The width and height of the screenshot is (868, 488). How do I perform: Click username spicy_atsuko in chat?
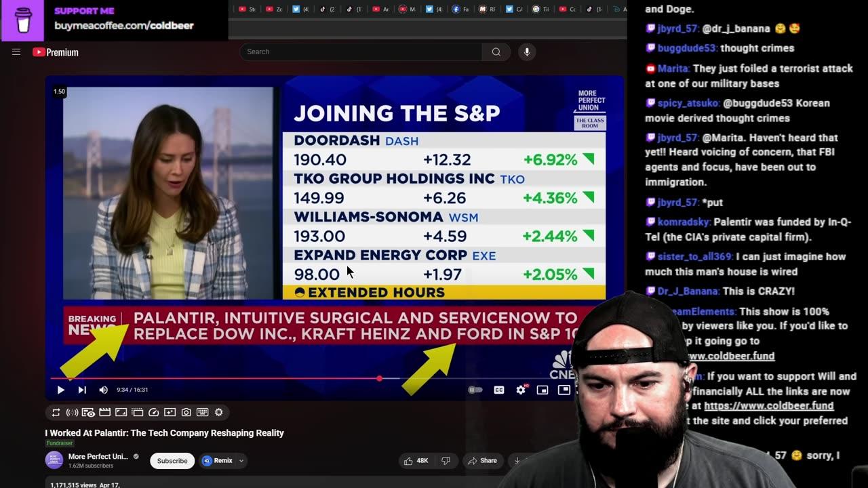688,103
